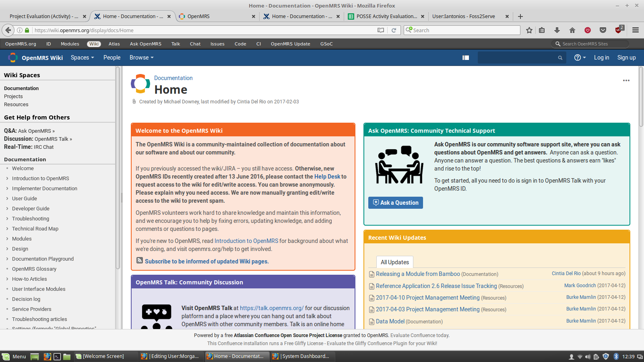
Task: Open the file manager folder icon
Action: tap(67, 356)
